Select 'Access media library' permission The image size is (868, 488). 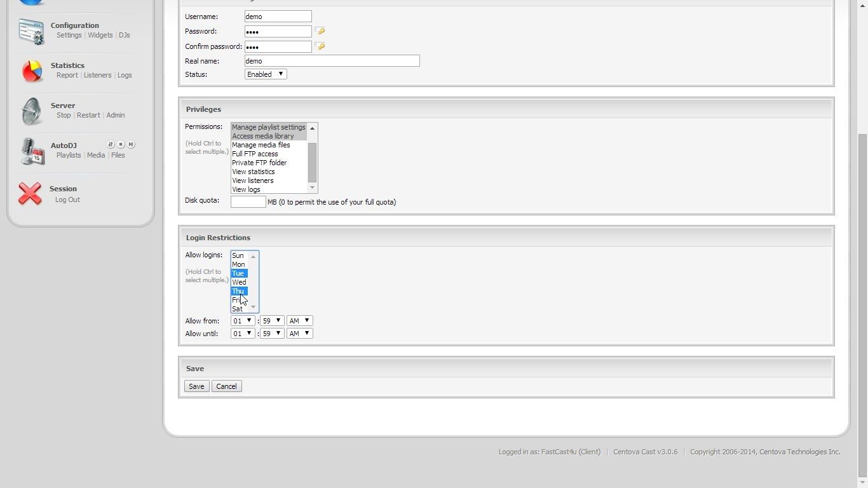point(269,136)
